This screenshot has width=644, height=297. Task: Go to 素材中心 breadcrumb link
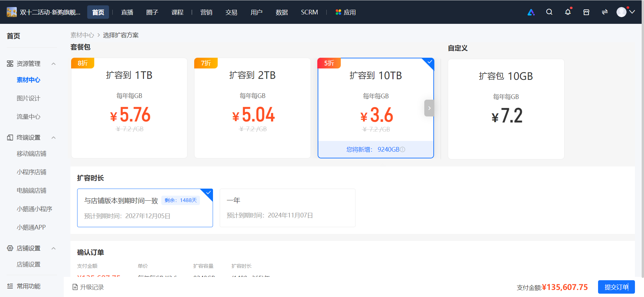[82, 35]
